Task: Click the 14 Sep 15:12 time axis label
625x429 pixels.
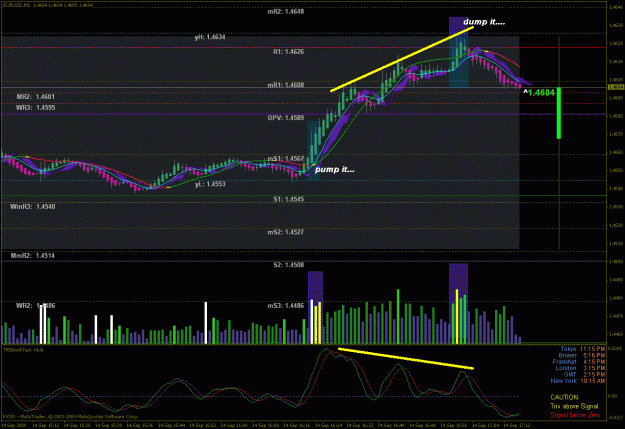Action: (45, 425)
